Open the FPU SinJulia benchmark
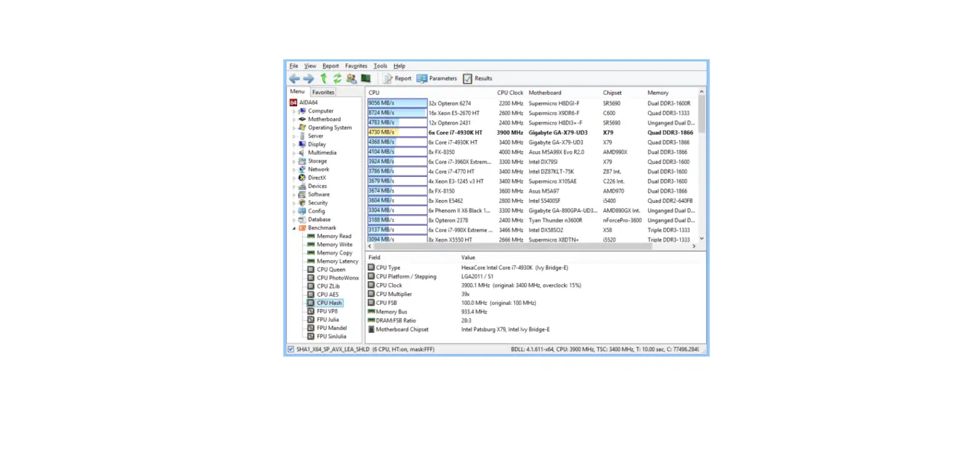This screenshot has height=461, width=980. pyautogui.click(x=331, y=336)
